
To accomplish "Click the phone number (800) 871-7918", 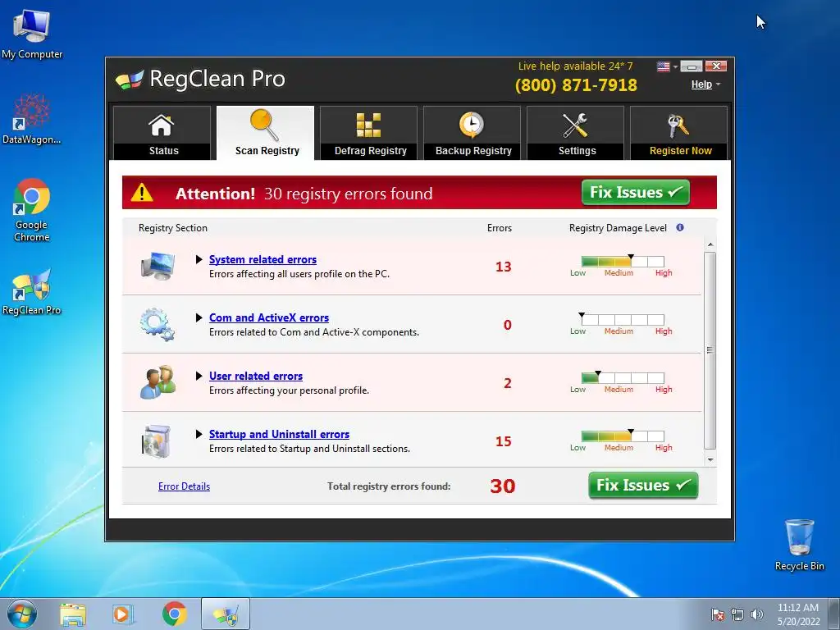I will coord(576,85).
